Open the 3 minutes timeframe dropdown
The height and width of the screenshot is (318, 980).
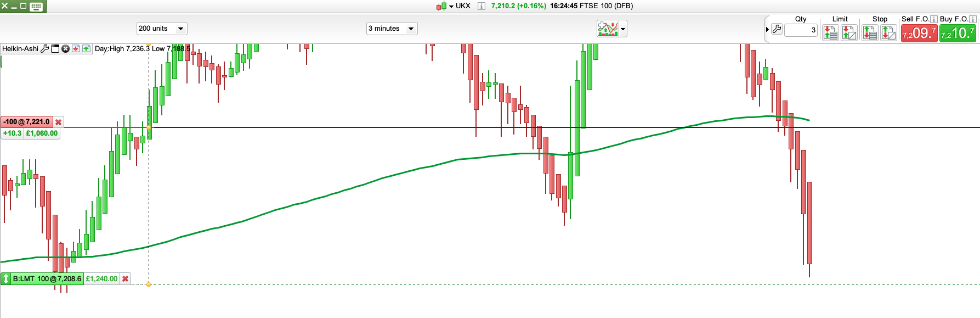pyautogui.click(x=392, y=29)
